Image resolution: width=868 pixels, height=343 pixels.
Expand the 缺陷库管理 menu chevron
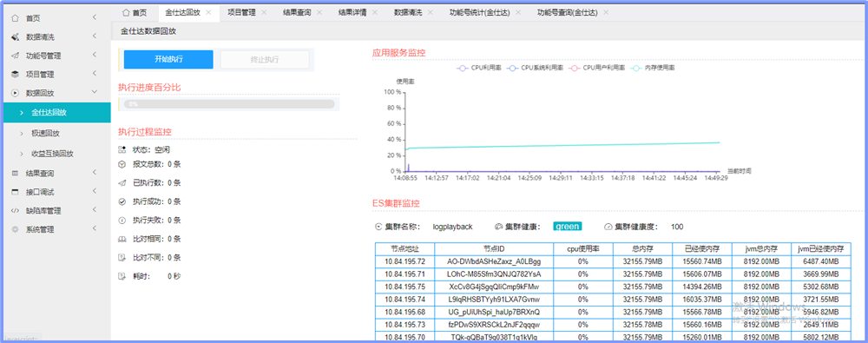pyautogui.click(x=95, y=210)
